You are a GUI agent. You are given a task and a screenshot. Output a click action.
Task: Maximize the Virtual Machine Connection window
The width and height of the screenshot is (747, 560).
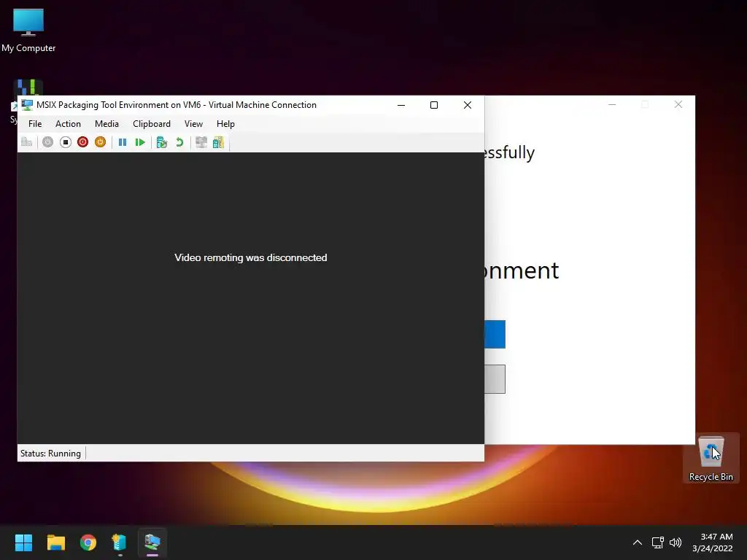pos(434,105)
